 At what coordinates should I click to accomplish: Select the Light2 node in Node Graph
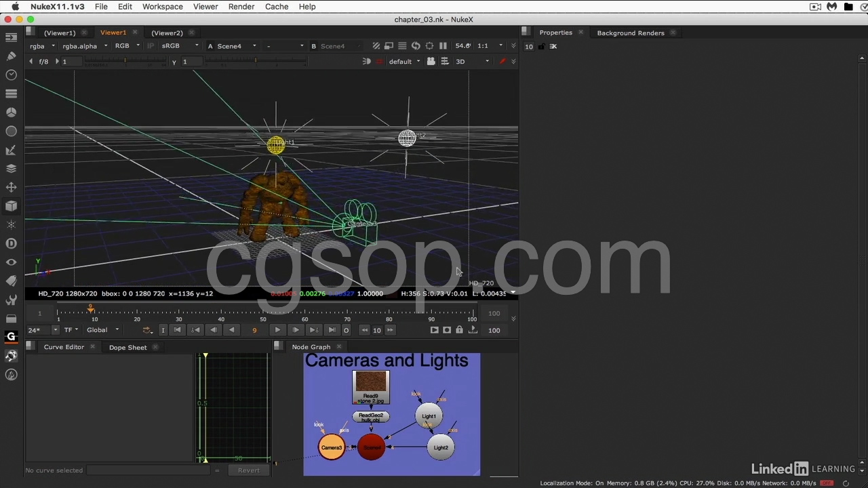pyautogui.click(x=441, y=447)
